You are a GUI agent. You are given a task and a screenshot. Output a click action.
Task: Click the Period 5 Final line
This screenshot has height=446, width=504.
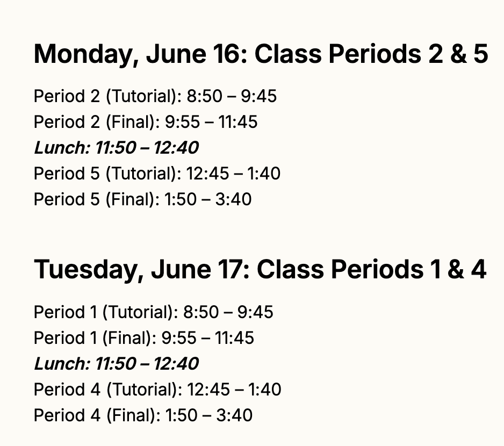143,199
